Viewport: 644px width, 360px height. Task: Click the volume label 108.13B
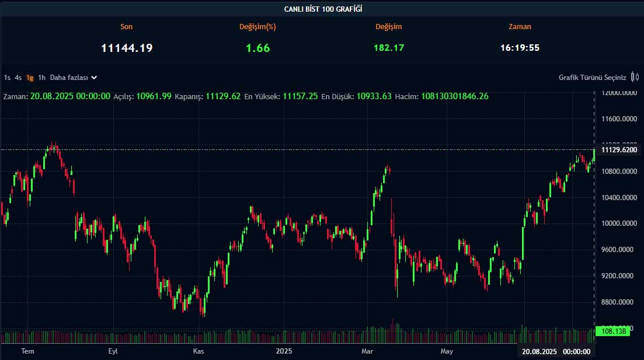(612, 331)
